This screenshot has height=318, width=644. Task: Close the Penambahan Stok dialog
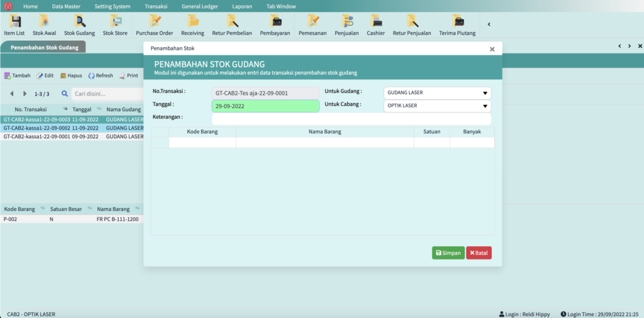pos(492,48)
